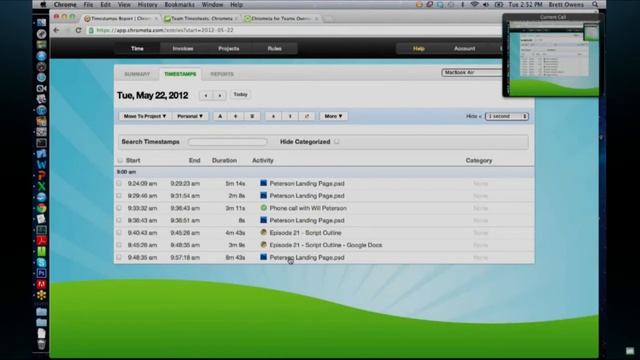Launch Photoshop from the Dock
The height and width of the screenshot is (360, 640).
click(x=42, y=273)
